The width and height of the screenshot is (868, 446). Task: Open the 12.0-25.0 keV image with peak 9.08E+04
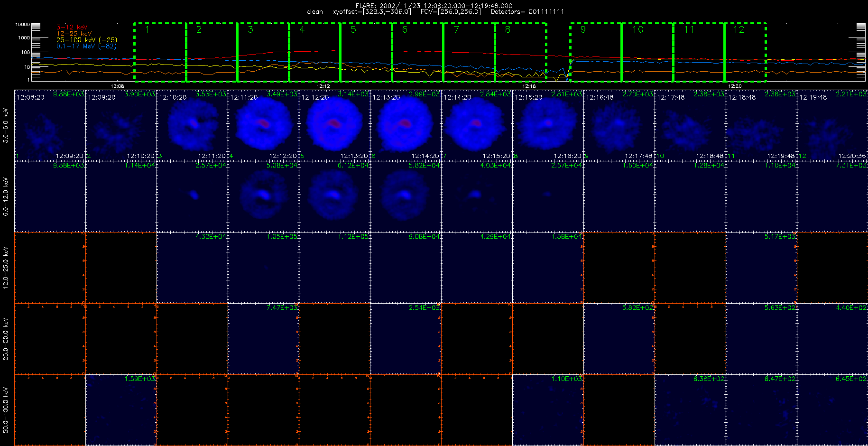point(406,268)
